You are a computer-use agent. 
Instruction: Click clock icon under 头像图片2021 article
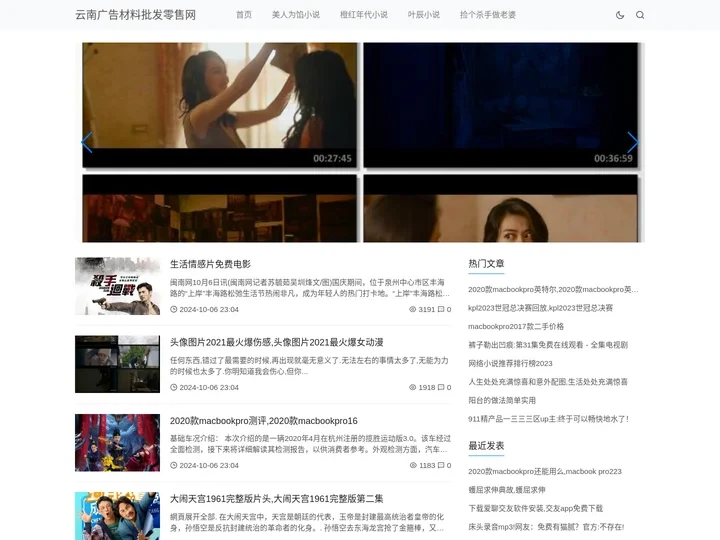point(174,388)
